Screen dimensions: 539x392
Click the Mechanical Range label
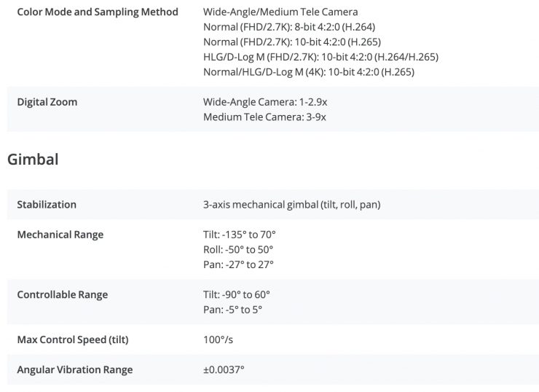tap(60, 235)
